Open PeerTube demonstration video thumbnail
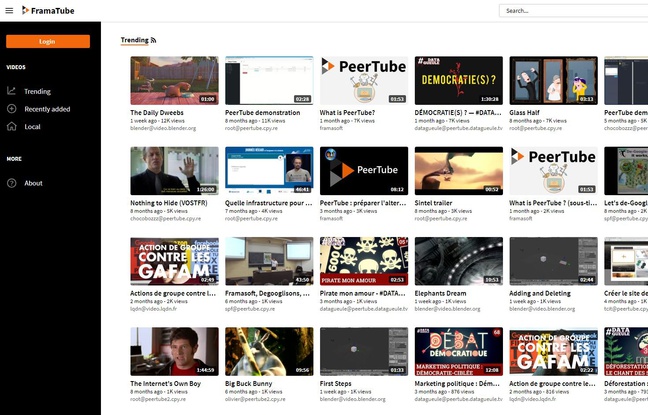The width and height of the screenshot is (648, 415). (x=269, y=81)
